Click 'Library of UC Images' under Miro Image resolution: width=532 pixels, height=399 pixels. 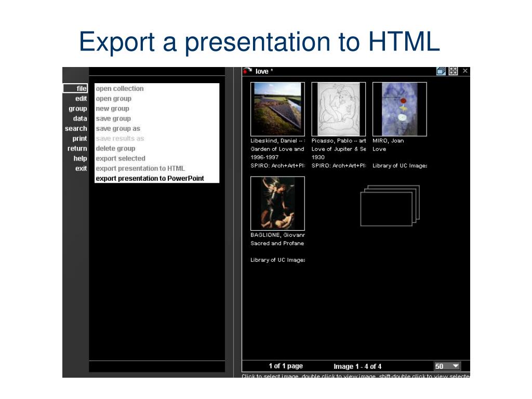(400, 166)
